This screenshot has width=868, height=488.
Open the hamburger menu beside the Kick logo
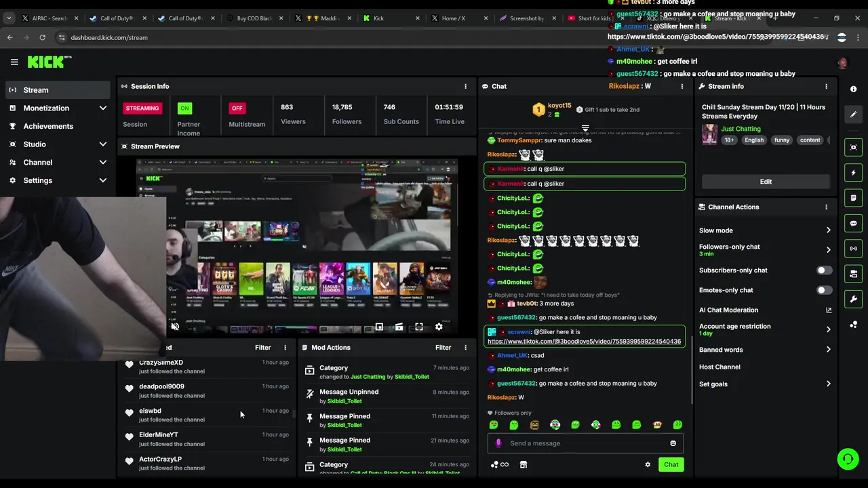[x=14, y=62]
